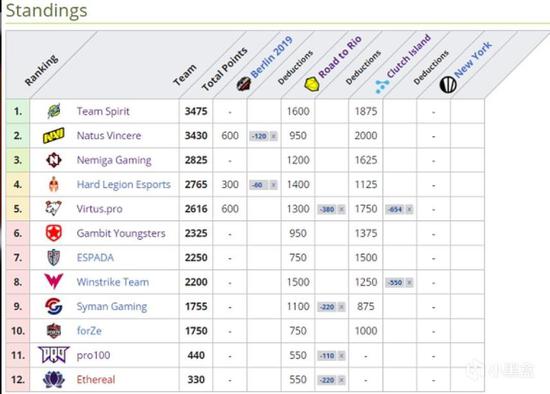550x394 pixels.
Task: Click the blue Clutch Island icon
Action: [382, 87]
